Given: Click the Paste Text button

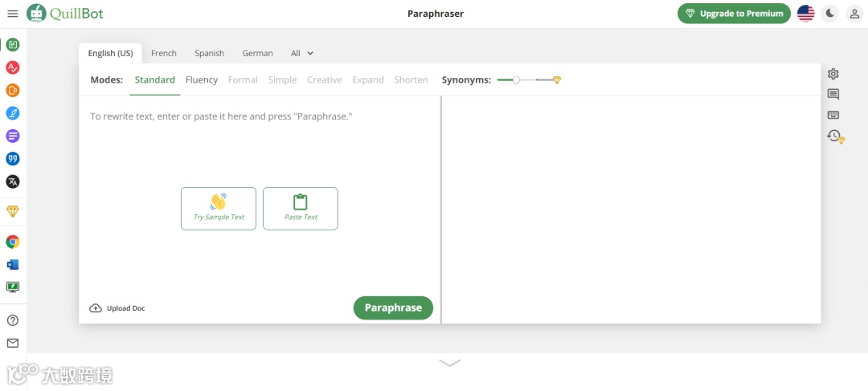Looking at the screenshot, I should click(x=301, y=209).
